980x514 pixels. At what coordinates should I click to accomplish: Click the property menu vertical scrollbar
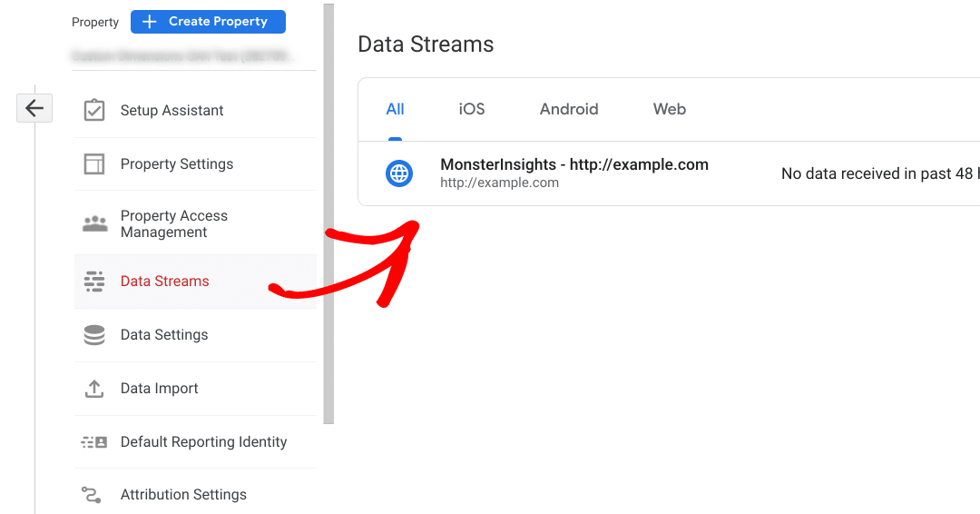(328, 213)
